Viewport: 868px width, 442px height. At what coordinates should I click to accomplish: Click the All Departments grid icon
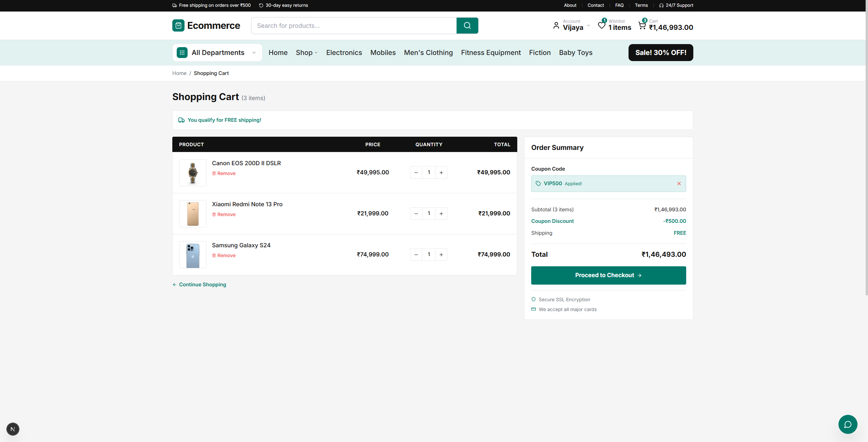182,53
